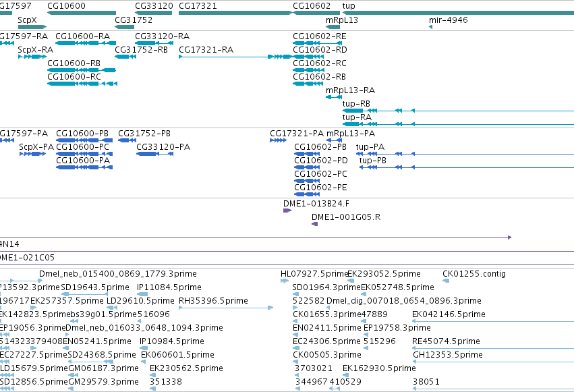The image size is (574, 392).
Task: Click the CG31752 gene label
Action: [134, 20]
